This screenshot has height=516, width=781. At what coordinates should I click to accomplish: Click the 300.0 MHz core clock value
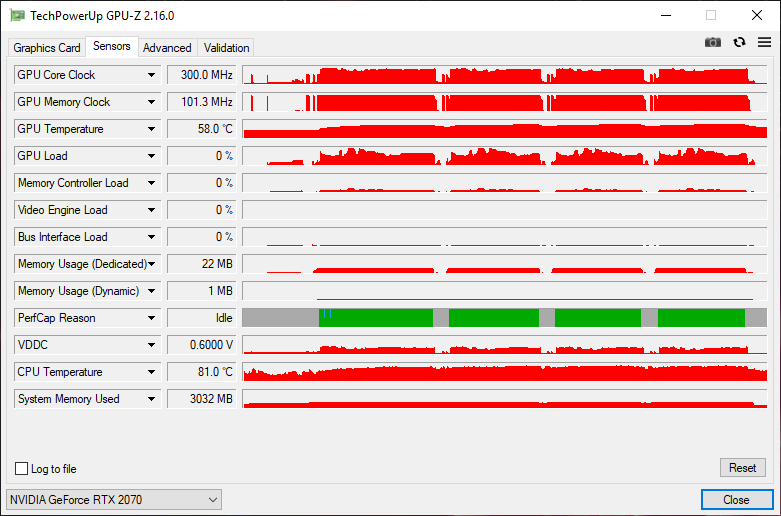click(202, 75)
